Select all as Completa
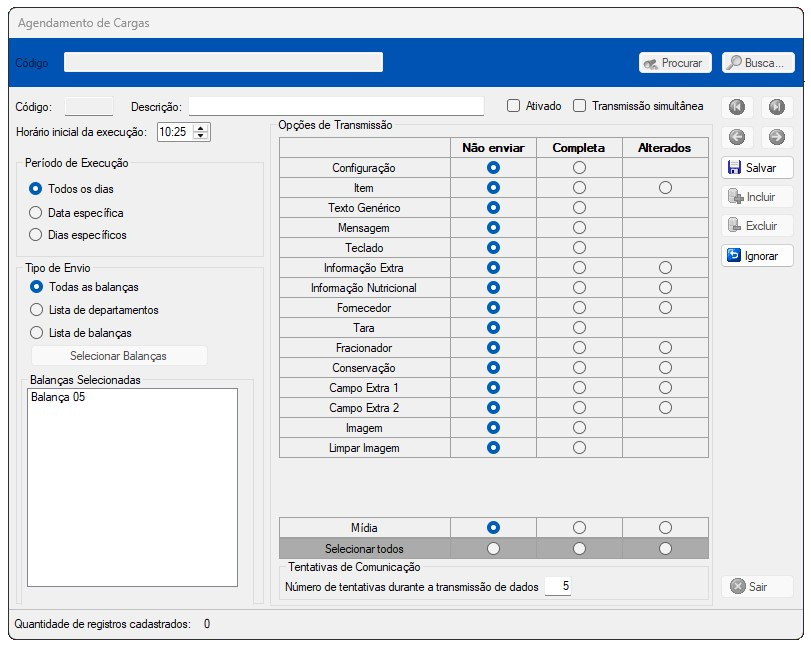 point(579,548)
